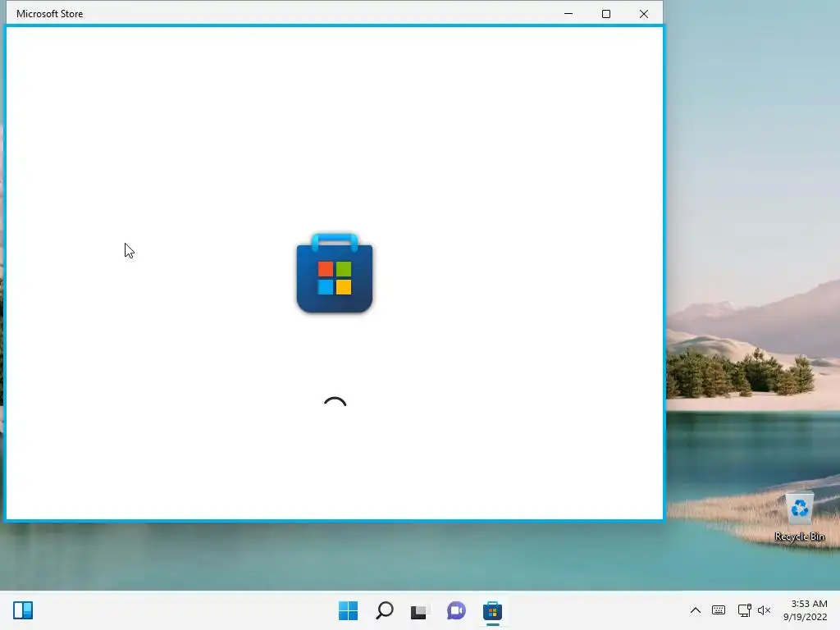Open the network status tray icon
Screen dimensions: 840x630
pyautogui.click(x=744, y=610)
